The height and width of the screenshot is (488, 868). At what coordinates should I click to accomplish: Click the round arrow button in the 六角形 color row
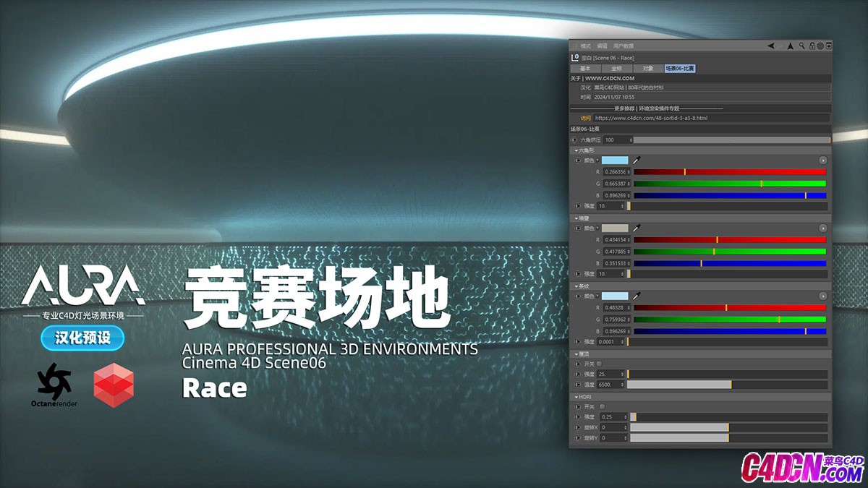pyautogui.click(x=822, y=160)
